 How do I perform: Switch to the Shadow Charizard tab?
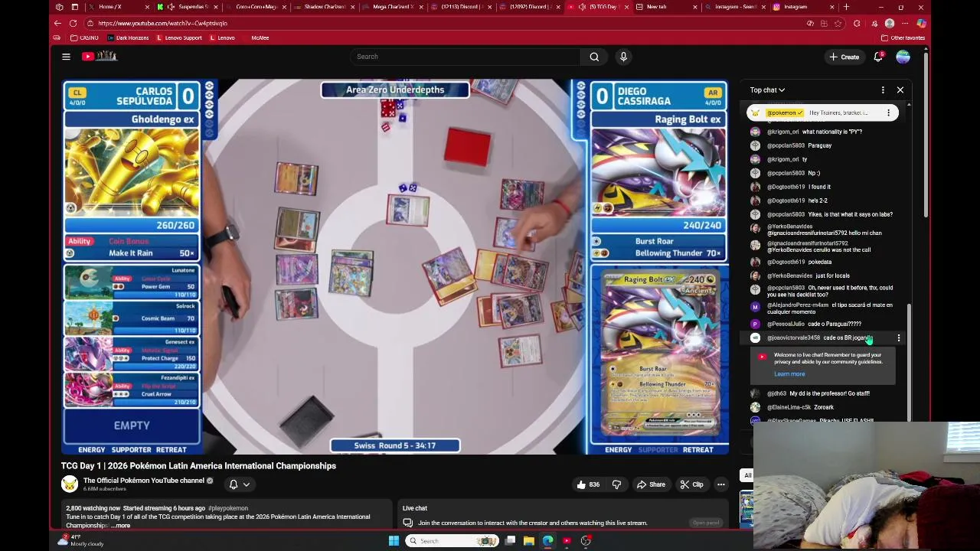pyautogui.click(x=325, y=7)
